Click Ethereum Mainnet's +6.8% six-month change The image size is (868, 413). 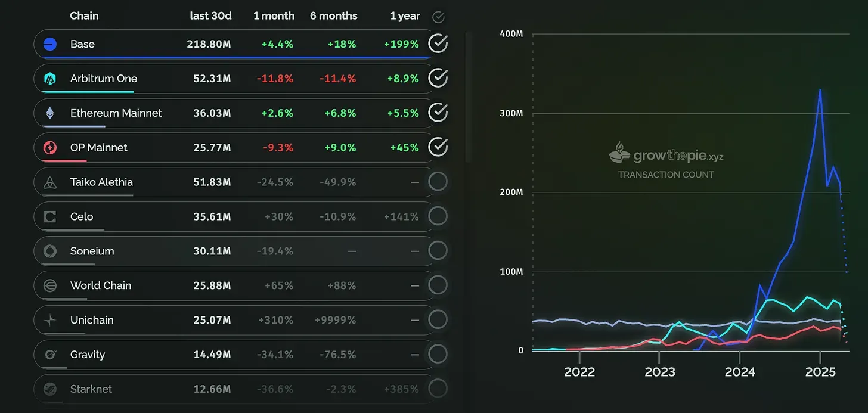pos(340,113)
